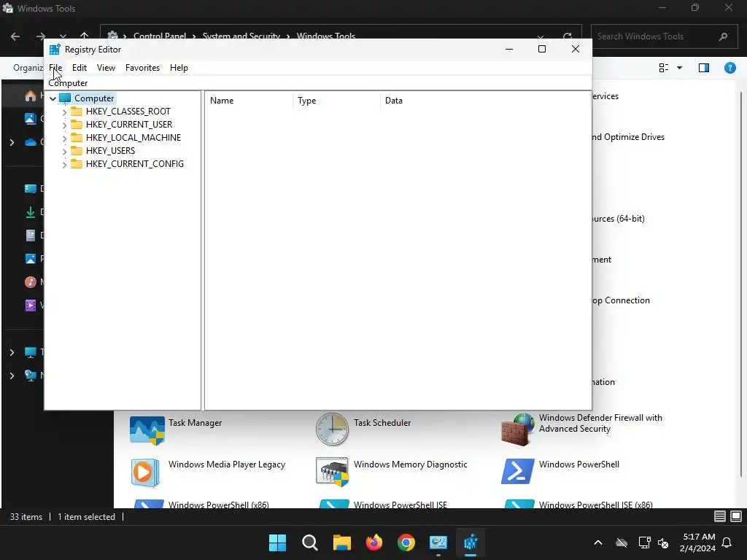The image size is (747, 560).
Task: Open the taskbar clock showing 5:17 AM
Action: coord(698,542)
